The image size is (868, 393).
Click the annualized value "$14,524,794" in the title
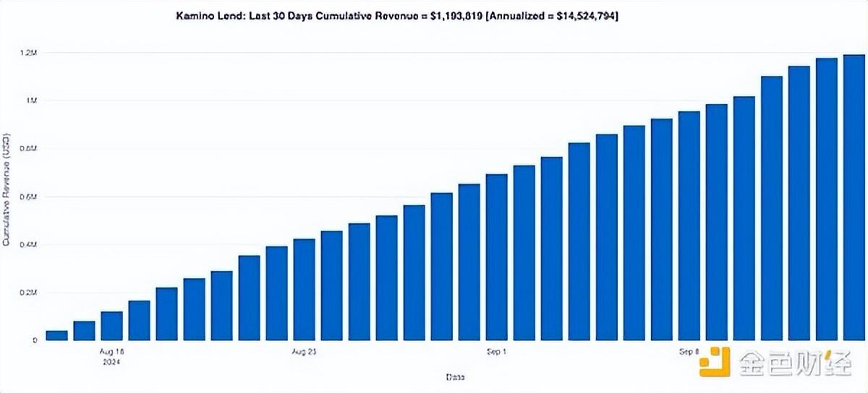pyautogui.click(x=587, y=16)
